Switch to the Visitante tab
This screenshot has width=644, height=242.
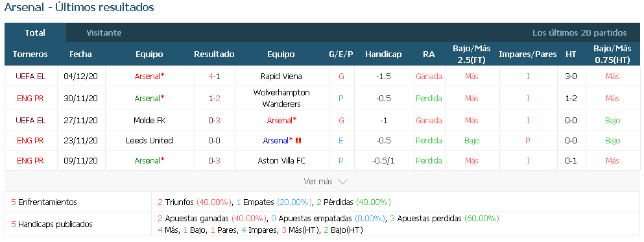click(x=104, y=33)
